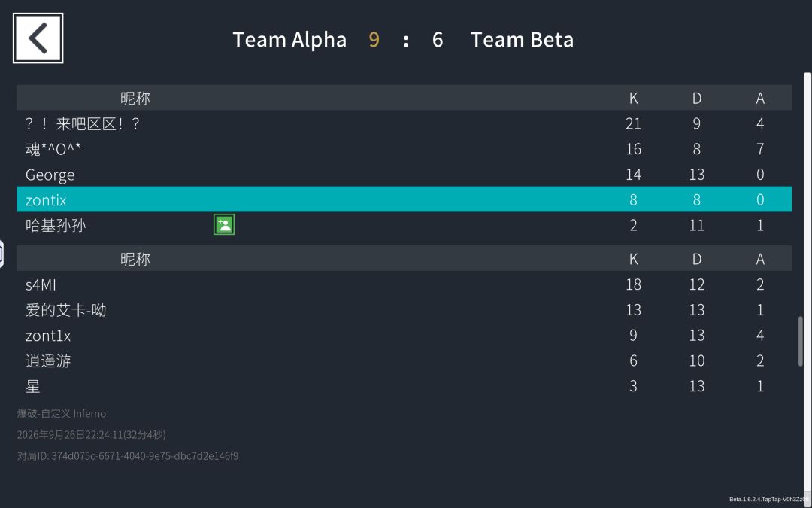
Task: Click the match ID text
Action: [128, 455]
